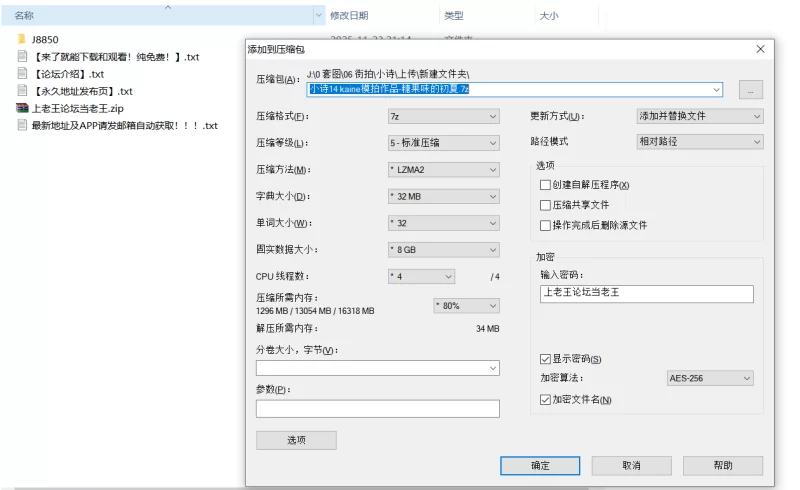Click the 【永久地址发布页】.txt file icon
Image resolution: width=800 pixels, height=490 pixels.
pos(21,91)
